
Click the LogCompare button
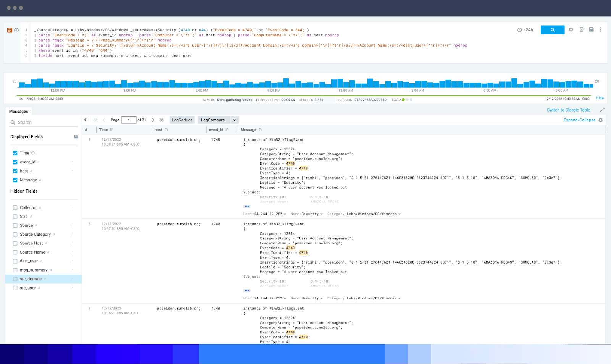(x=213, y=120)
